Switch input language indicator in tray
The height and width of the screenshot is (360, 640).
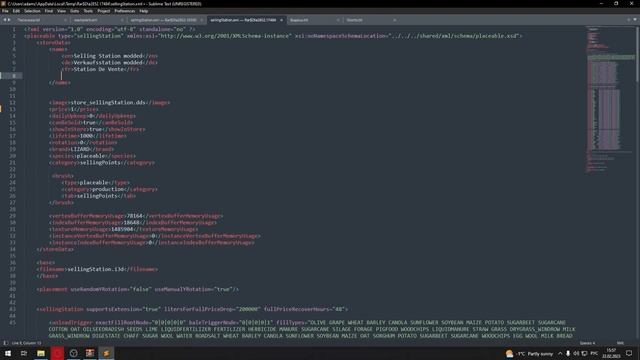tap(594, 353)
